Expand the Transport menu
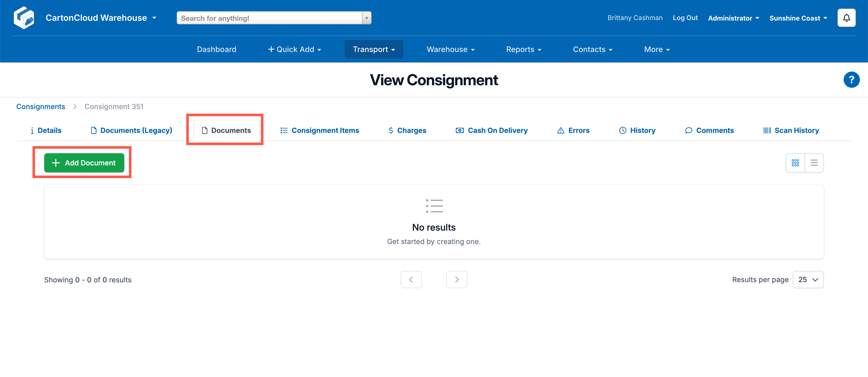 pos(373,49)
